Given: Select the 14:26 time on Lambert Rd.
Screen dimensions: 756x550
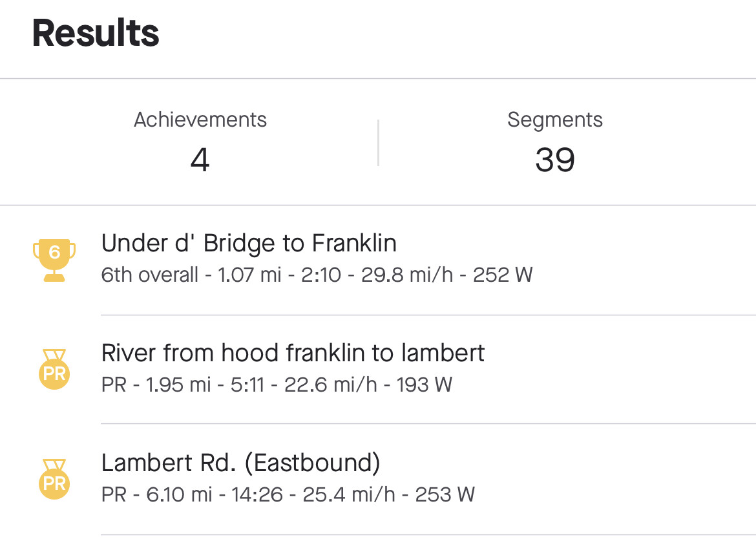Looking at the screenshot, I should (257, 494).
